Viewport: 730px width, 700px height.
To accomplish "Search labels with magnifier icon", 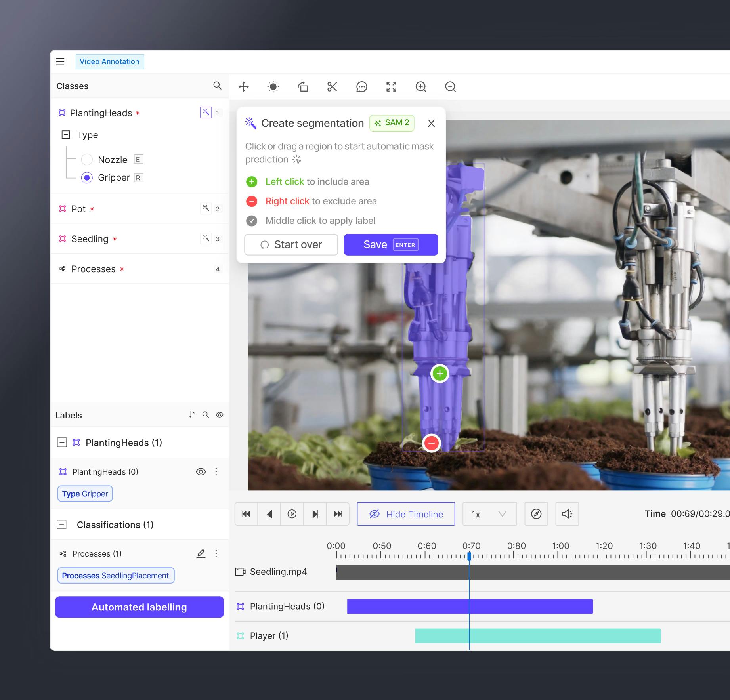I will 206,415.
